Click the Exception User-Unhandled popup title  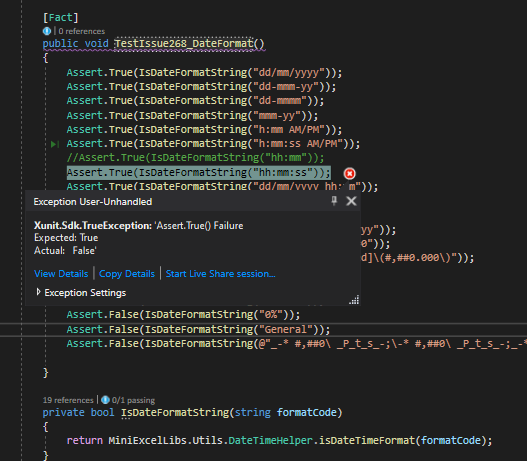point(93,202)
